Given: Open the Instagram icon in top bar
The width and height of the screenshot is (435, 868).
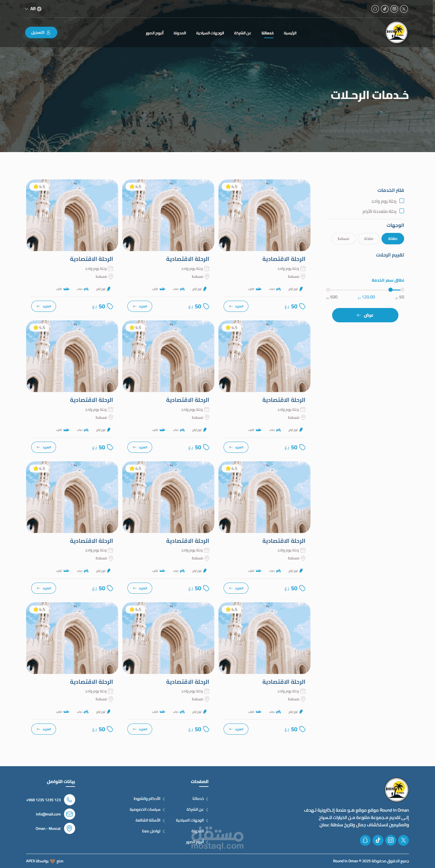Looking at the screenshot, I should 394,9.
